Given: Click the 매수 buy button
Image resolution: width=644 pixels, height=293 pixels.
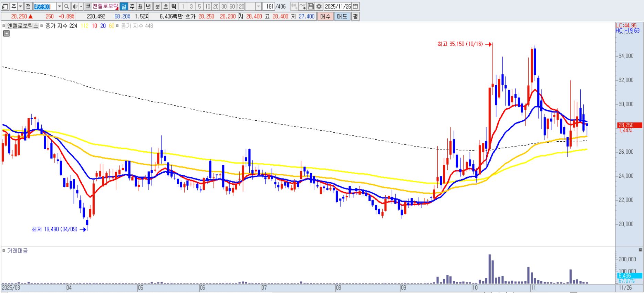Looking at the screenshot, I should pos(325,16).
